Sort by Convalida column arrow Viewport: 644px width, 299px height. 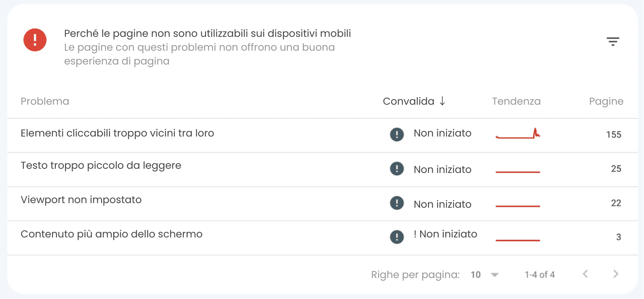tap(442, 101)
